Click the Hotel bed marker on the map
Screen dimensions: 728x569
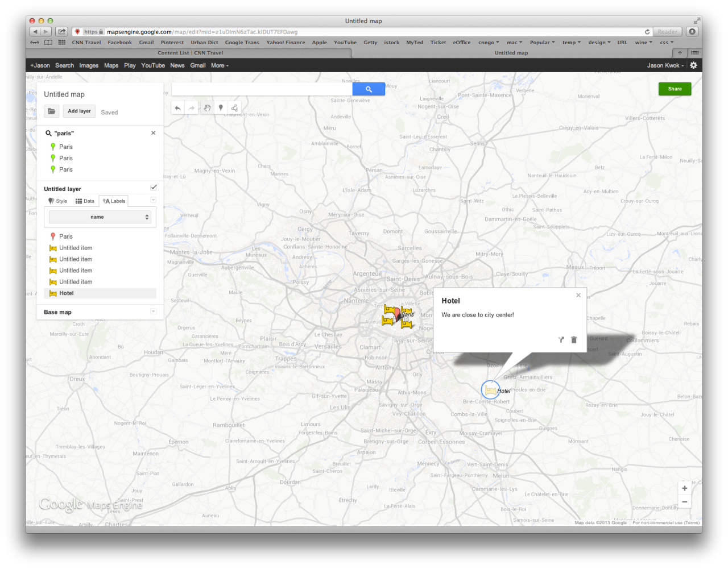(x=490, y=390)
